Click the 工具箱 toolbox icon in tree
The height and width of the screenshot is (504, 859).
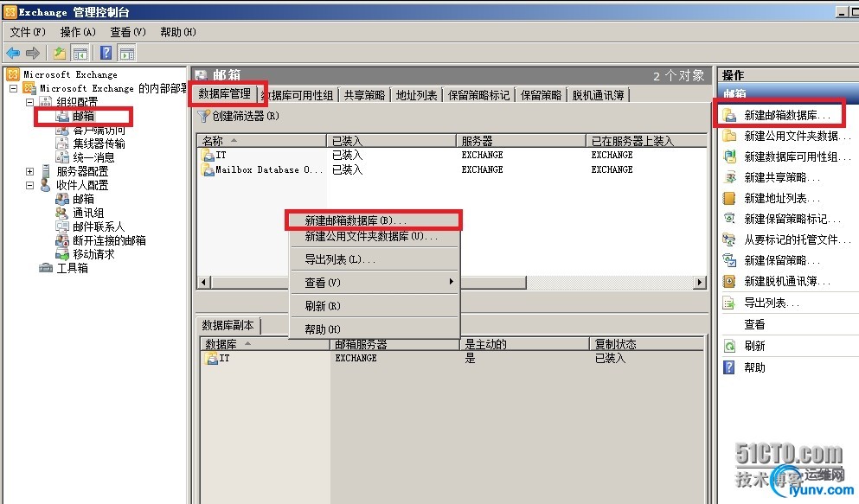point(46,268)
